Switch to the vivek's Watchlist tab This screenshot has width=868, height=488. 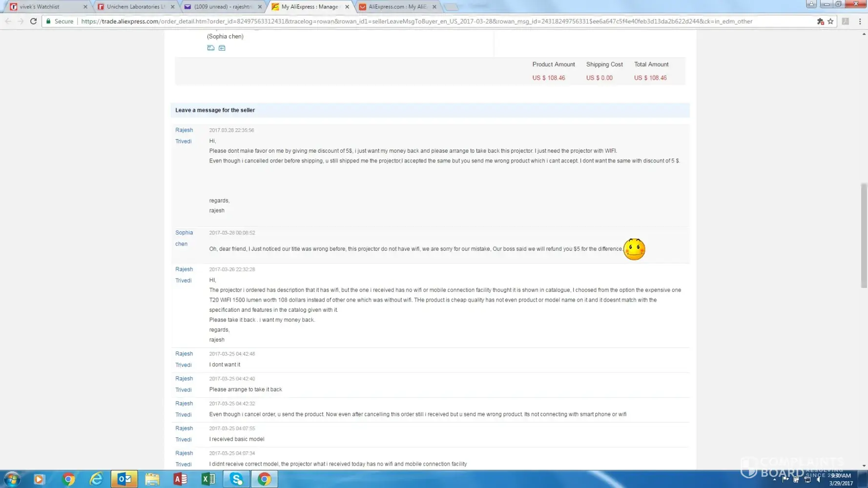click(x=46, y=7)
